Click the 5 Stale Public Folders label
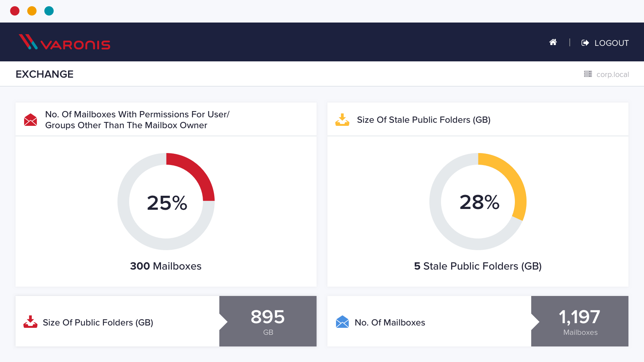Image resolution: width=644 pixels, height=362 pixels. click(x=478, y=266)
